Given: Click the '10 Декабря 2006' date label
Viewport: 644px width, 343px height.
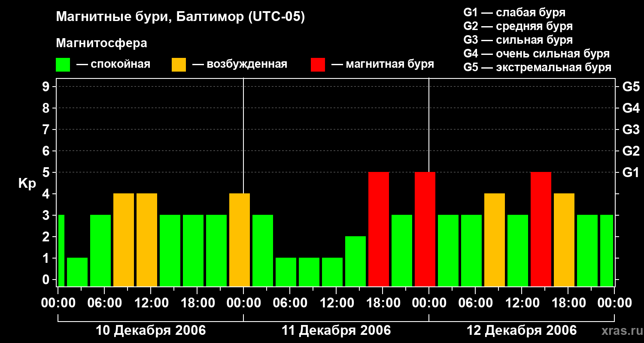Looking at the screenshot, I should pyautogui.click(x=151, y=331).
